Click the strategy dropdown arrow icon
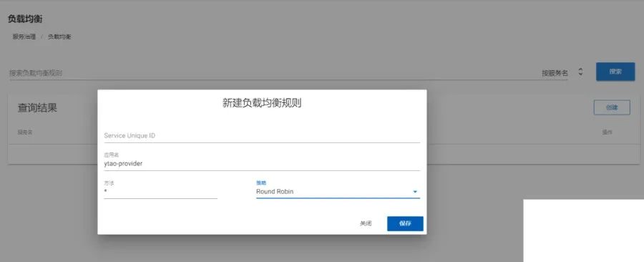 tap(415, 192)
